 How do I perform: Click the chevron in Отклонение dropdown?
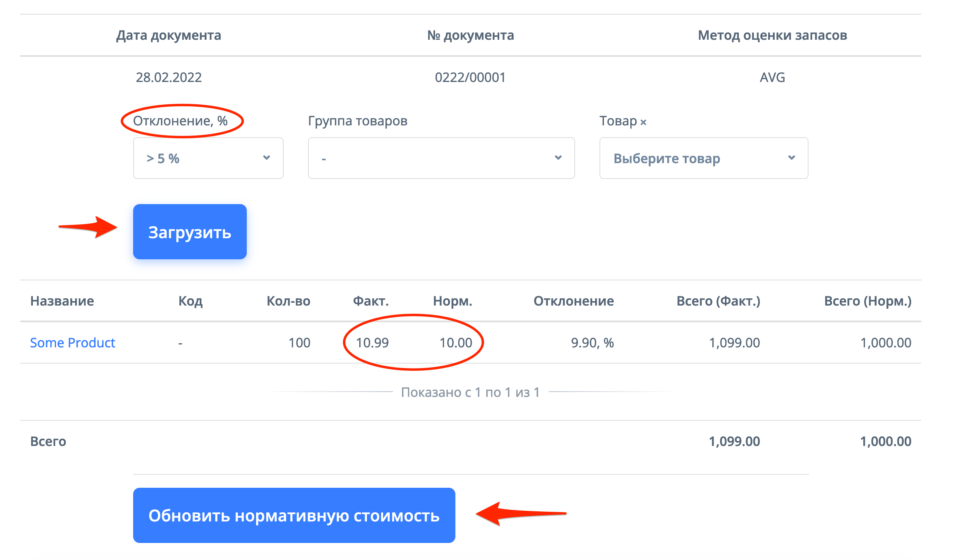pyautogui.click(x=266, y=158)
